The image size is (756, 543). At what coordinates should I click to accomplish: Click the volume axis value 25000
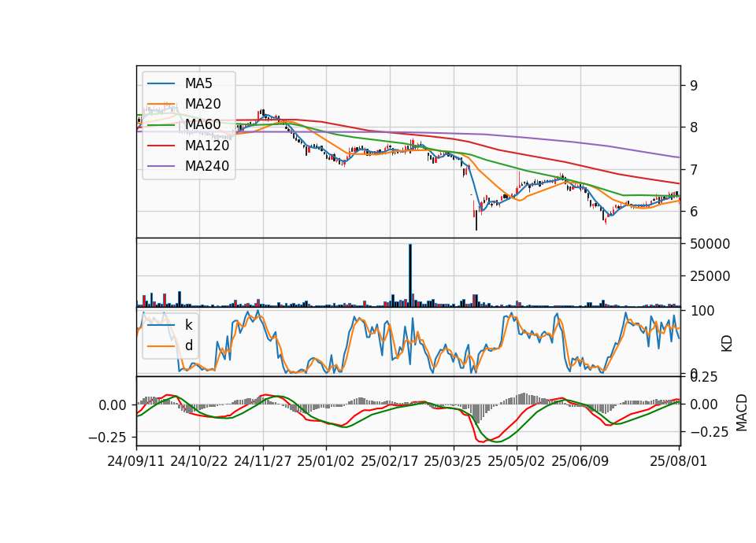(710, 276)
